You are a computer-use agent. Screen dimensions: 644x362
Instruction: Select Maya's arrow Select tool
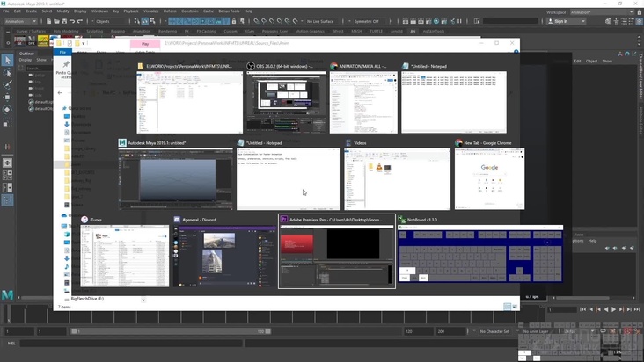(x=7, y=60)
